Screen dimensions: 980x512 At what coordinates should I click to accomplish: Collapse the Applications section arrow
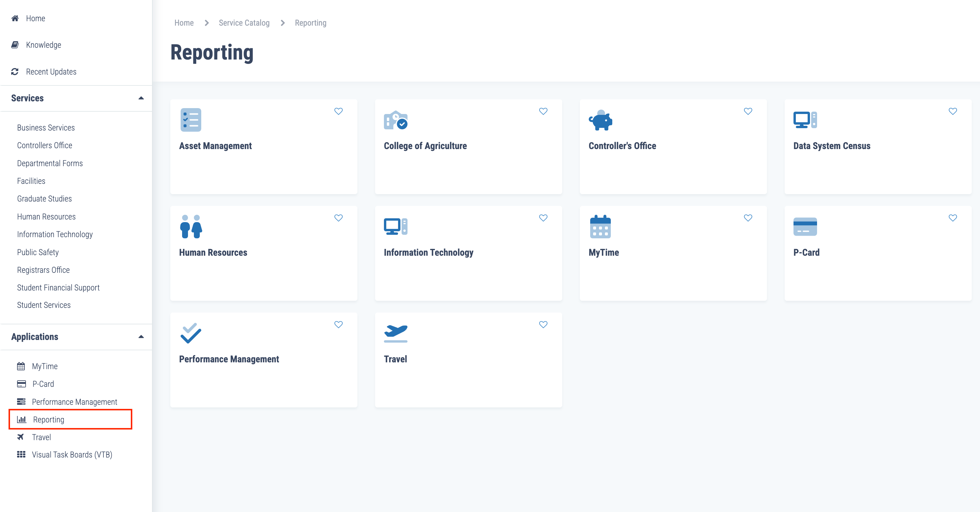tap(141, 337)
